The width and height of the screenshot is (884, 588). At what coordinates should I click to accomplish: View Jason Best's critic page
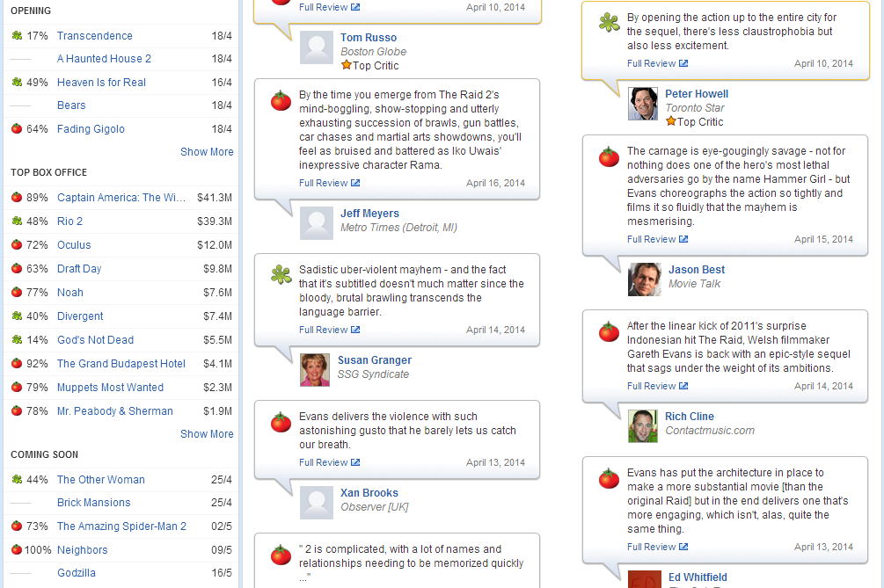(697, 270)
